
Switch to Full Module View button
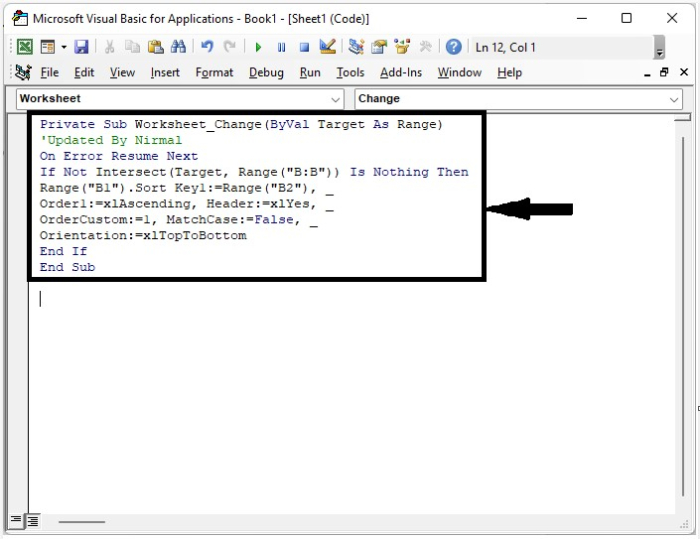pyautogui.click(x=33, y=520)
